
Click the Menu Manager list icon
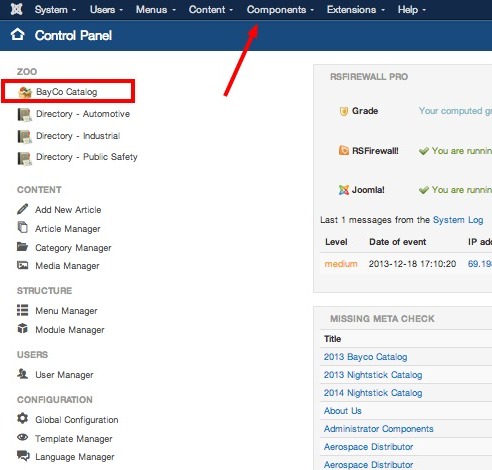pyautogui.click(x=23, y=310)
